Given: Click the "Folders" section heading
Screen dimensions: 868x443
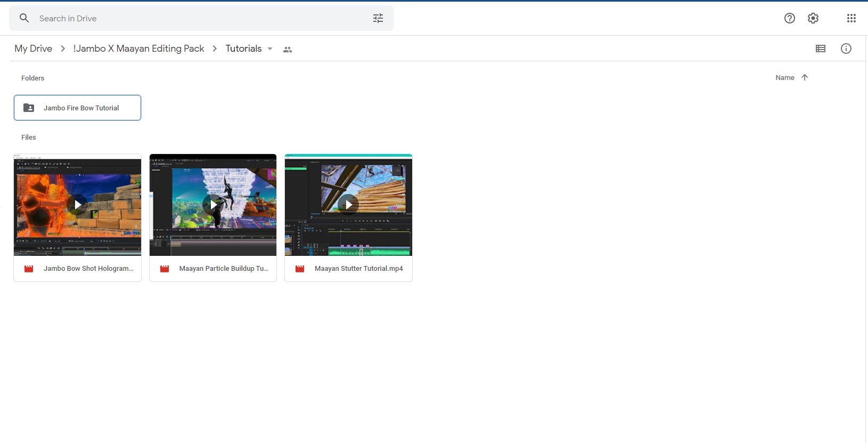Looking at the screenshot, I should point(32,78).
